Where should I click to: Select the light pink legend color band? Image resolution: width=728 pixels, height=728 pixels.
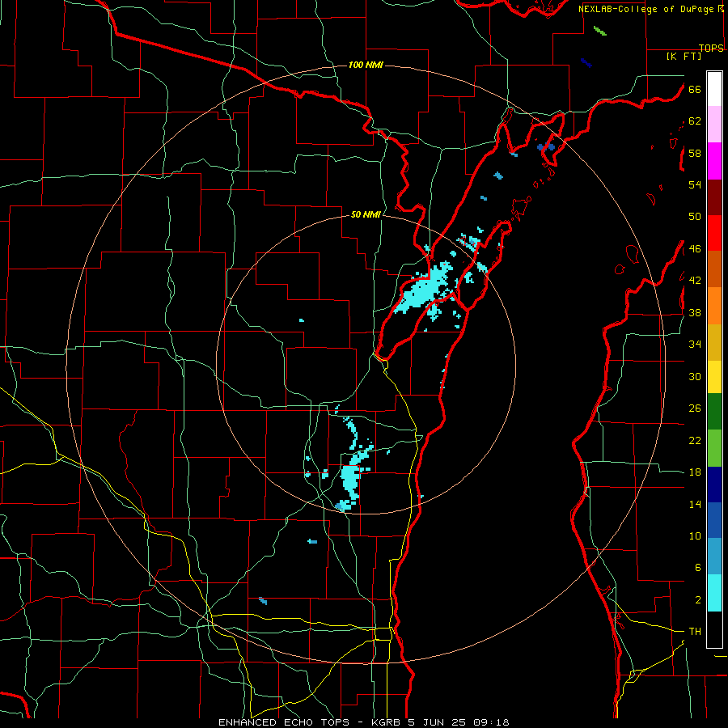coord(714,124)
